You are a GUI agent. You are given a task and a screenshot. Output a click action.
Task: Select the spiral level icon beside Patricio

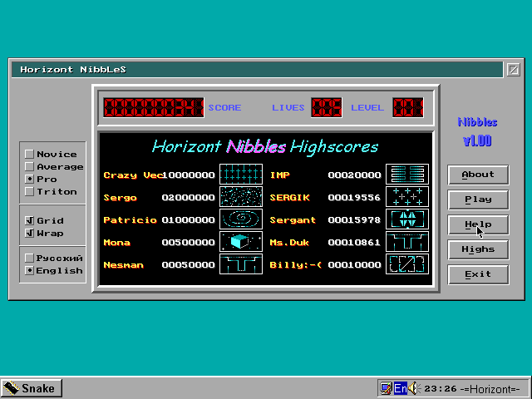pos(240,219)
